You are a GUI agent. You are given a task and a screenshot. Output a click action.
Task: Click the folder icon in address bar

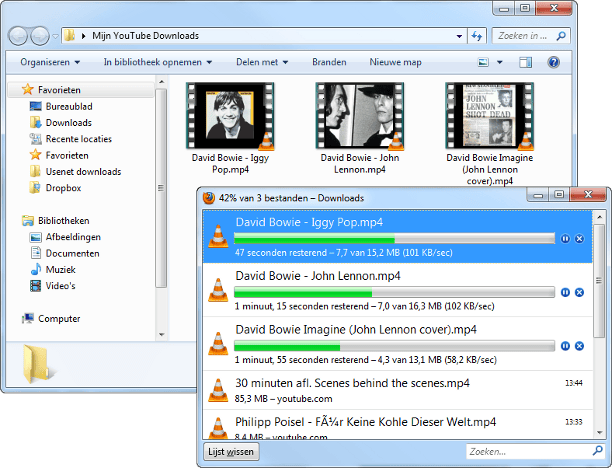pos(69,36)
